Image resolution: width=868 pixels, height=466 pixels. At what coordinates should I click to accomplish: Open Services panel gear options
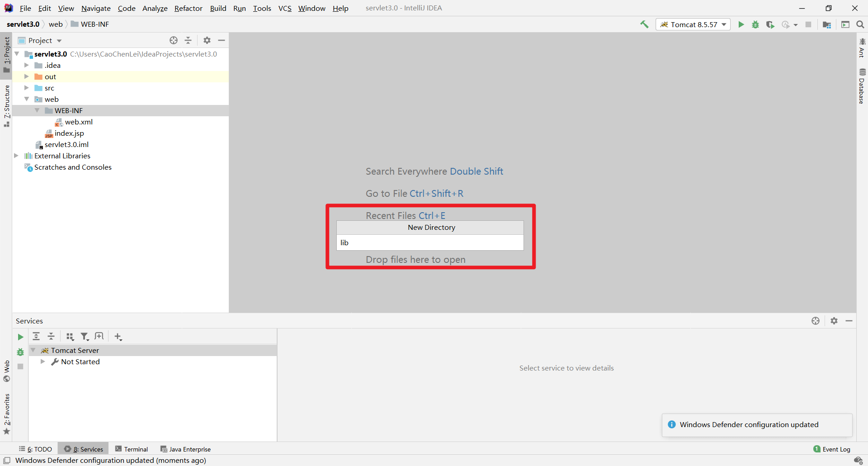tap(834, 321)
